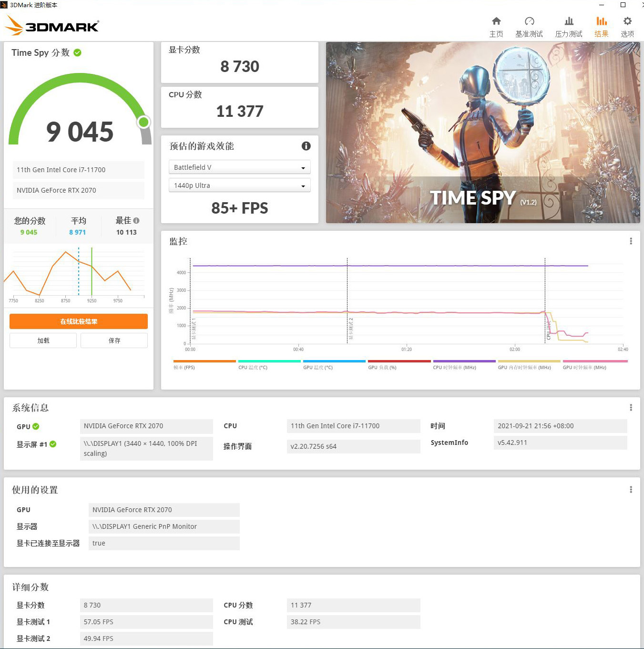644x649 pixels.
Task: Click the 操作界面 version v2.20.7256 s64
Action: (x=353, y=447)
